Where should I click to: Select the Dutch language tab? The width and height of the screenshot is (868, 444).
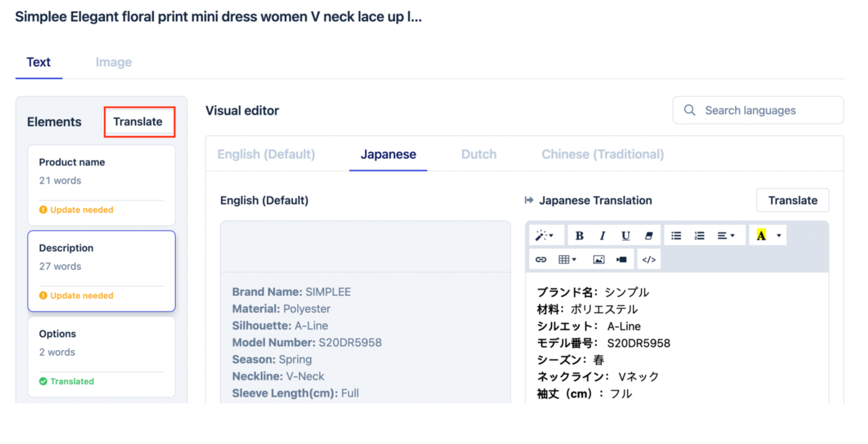coord(479,155)
